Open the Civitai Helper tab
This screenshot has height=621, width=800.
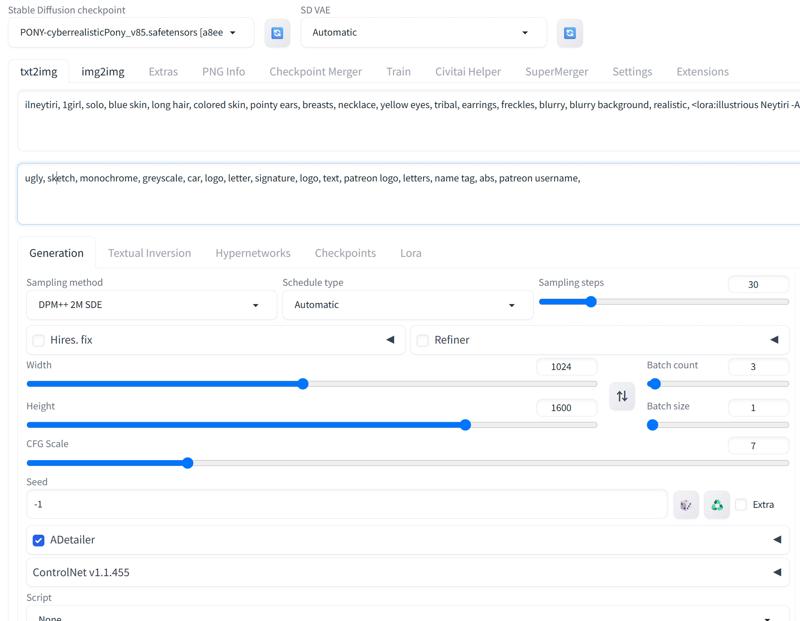tap(467, 72)
